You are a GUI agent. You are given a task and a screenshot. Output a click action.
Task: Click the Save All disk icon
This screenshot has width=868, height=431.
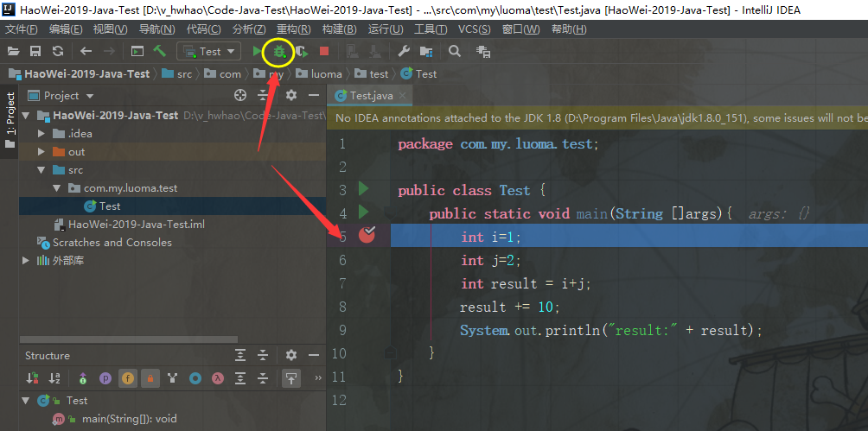click(35, 52)
